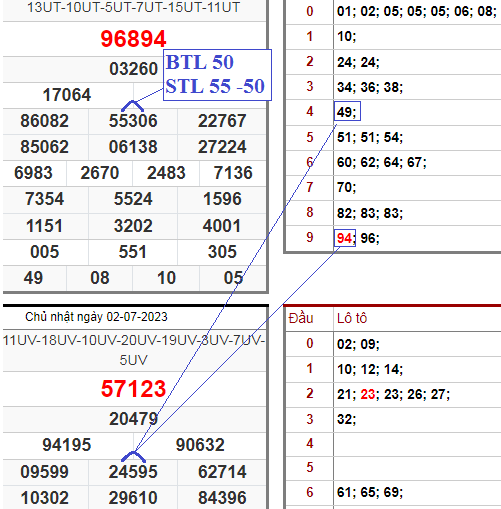The height and width of the screenshot is (509, 501).
Task: Click the prize number 17064
Action: (x=67, y=95)
